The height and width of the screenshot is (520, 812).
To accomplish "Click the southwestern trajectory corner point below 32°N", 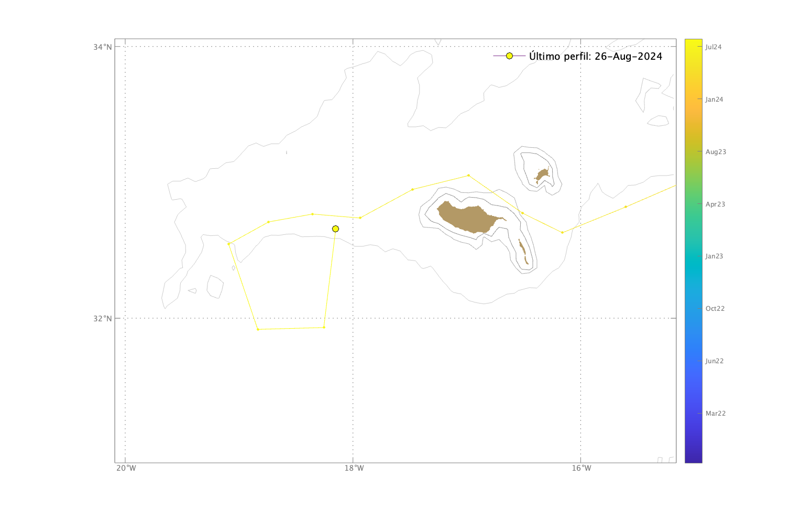I will pyautogui.click(x=258, y=329).
